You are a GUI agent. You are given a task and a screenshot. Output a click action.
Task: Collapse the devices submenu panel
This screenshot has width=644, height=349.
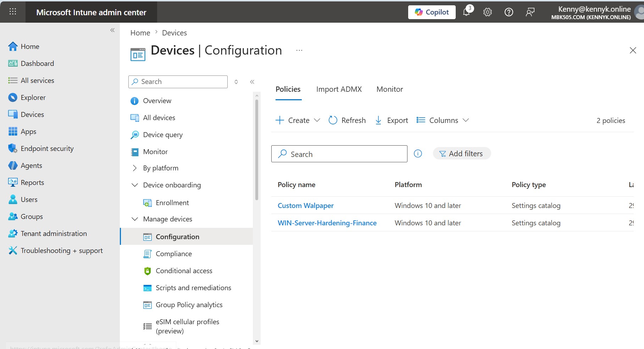click(252, 82)
